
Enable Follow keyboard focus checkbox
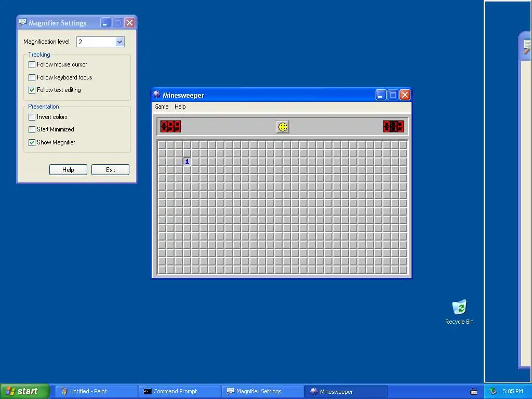[x=32, y=78]
